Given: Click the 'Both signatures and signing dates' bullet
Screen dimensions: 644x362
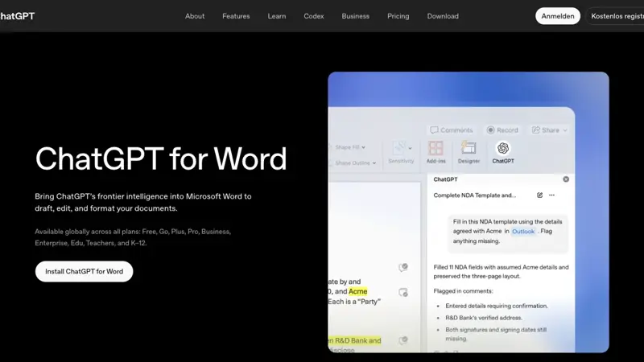Looking at the screenshot, I should pyautogui.click(x=496, y=334).
